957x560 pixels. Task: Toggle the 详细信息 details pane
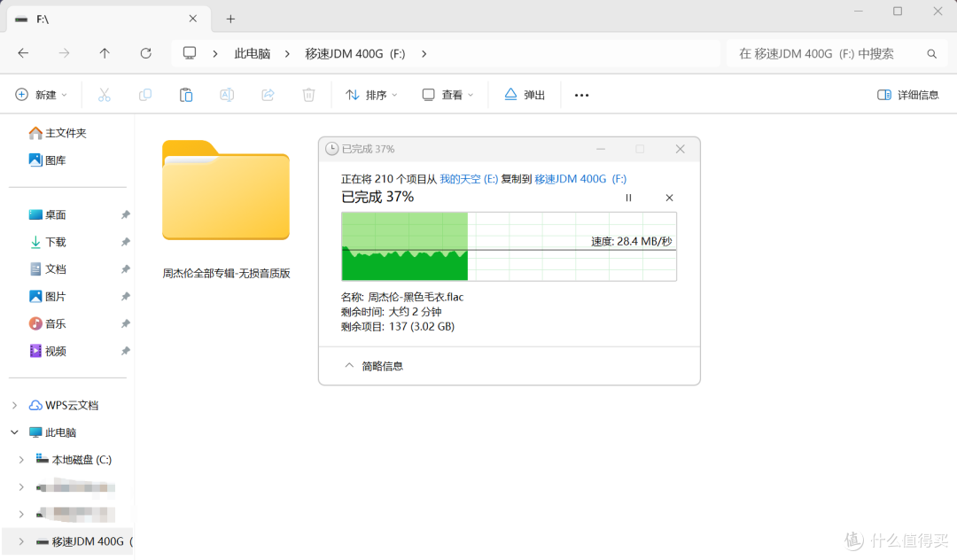coord(908,95)
